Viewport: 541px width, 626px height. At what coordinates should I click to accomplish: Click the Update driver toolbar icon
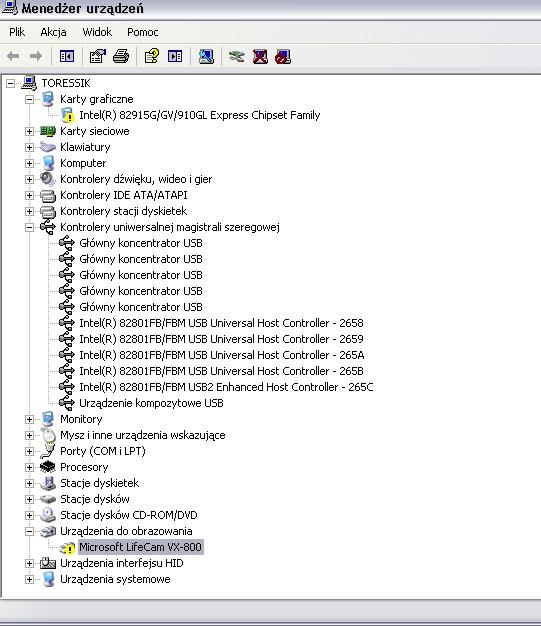(236, 56)
